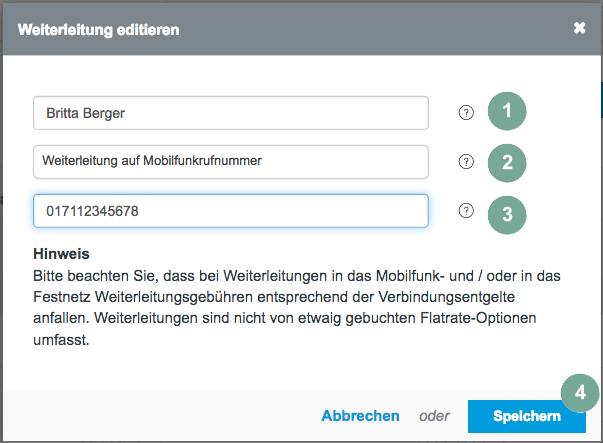Open the Weiterleitung auf Mobilfunkrufnummer field
Viewport: 603px width, 443px height.
(230, 161)
